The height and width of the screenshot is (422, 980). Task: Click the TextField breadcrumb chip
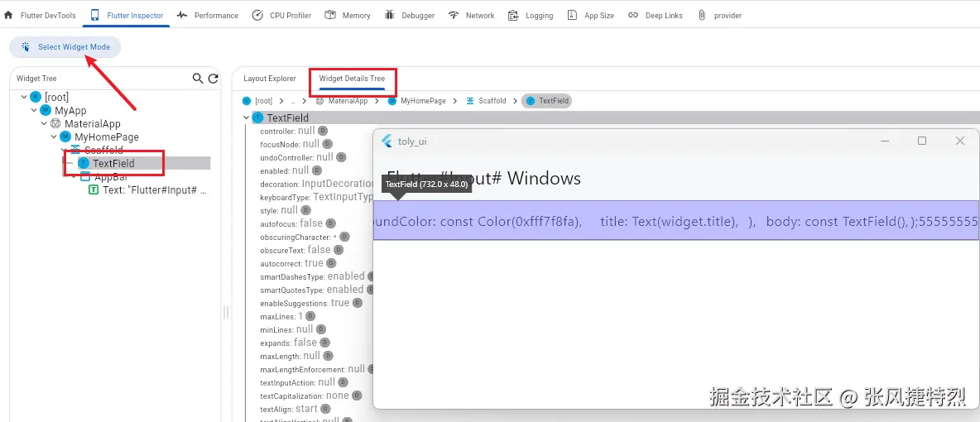coord(546,101)
